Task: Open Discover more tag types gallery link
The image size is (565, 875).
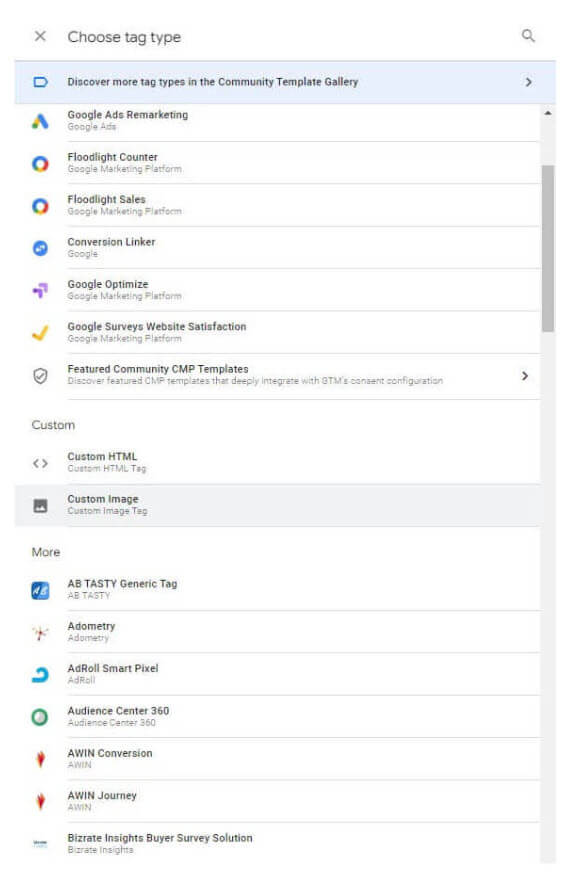Action: pyautogui.click(x=285, y=82)
